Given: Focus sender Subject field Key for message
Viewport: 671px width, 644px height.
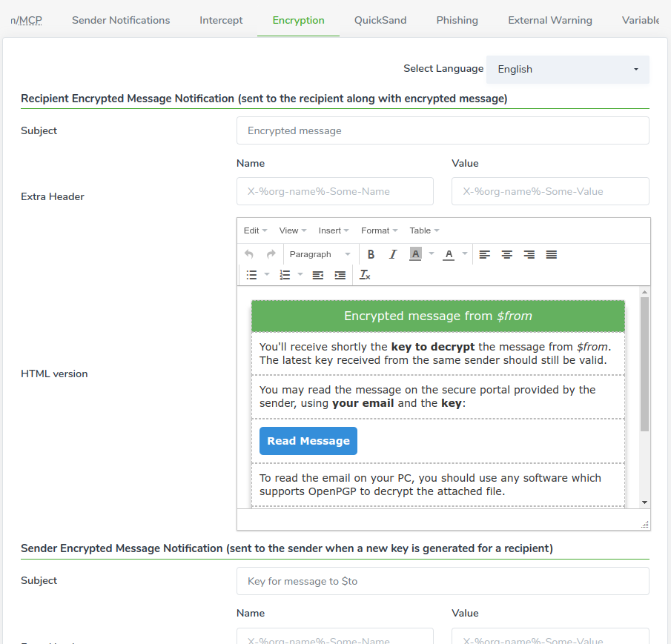Looking at the screenshot, I should coord(443,581).
